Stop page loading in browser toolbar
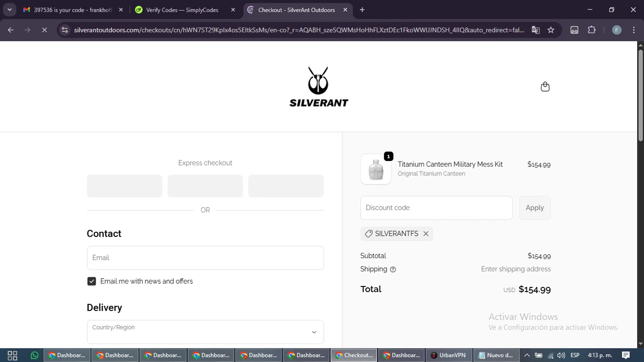Screen dimensions: 644x362 click(x=44, y=30)
